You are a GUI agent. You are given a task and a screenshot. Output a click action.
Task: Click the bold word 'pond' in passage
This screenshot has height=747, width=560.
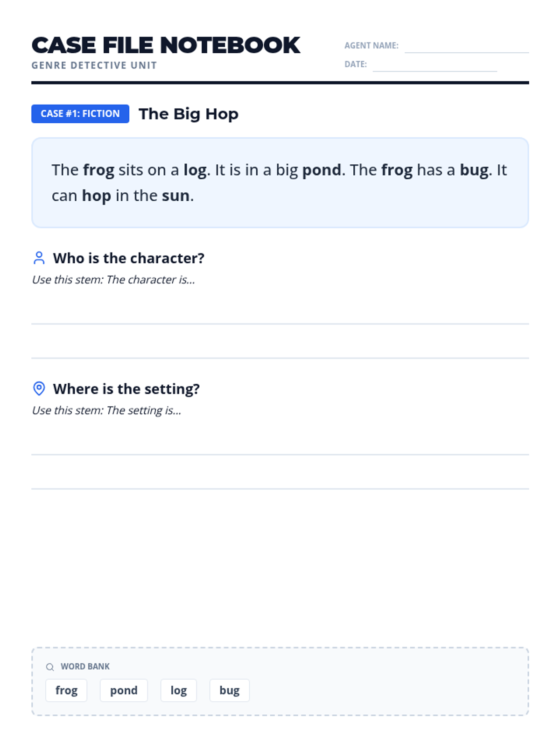[322, 170]
